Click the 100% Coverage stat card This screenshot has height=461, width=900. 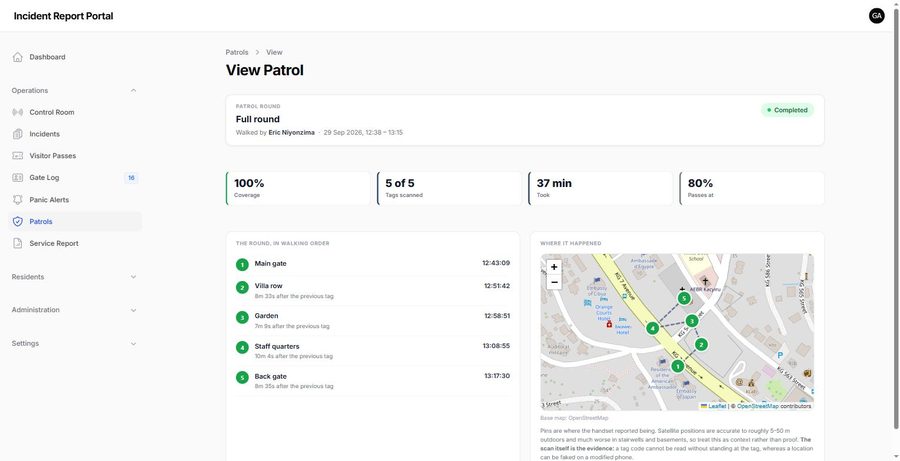(298, 188)
